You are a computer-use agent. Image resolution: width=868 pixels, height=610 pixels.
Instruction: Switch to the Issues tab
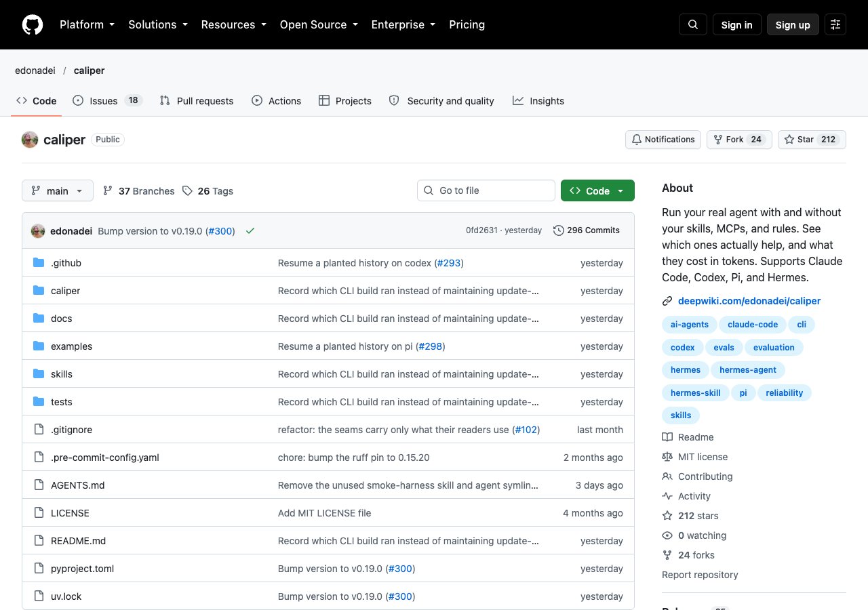tap(106, 100)
